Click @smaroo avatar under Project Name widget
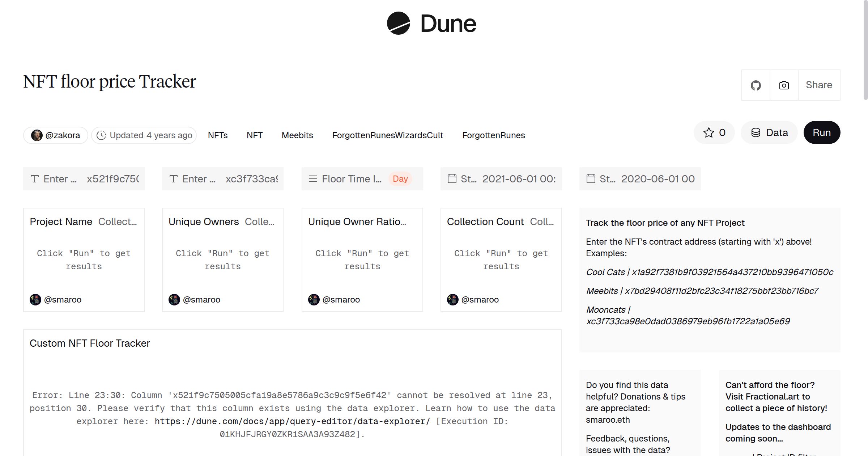Viewport: 868px width, 456px height. (35, 300)
